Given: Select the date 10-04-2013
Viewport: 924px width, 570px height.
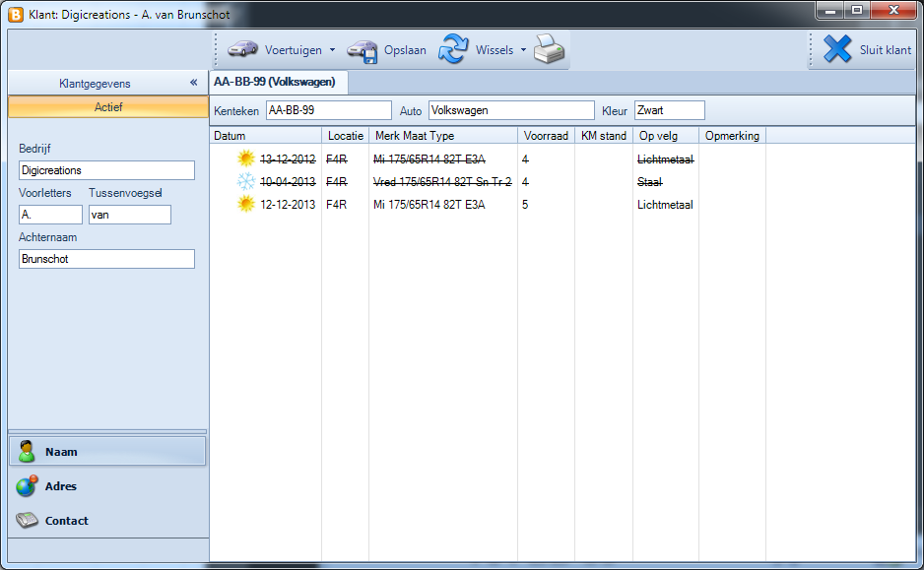Looking at the screenshot, I should tap(288, 182).
